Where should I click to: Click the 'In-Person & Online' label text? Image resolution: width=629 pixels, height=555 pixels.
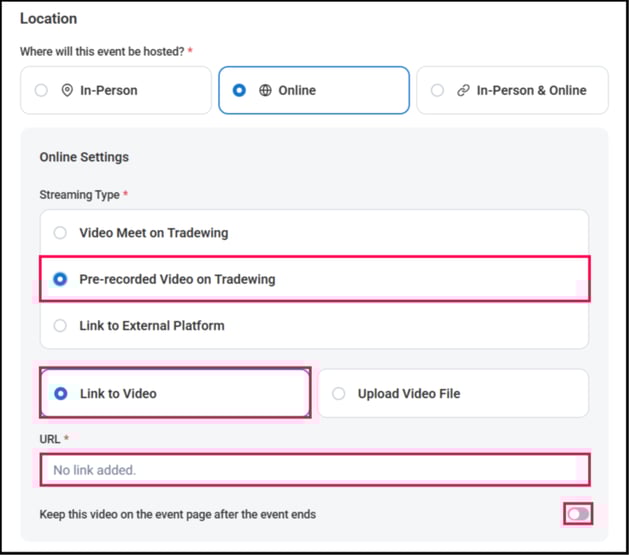[531, 90]
